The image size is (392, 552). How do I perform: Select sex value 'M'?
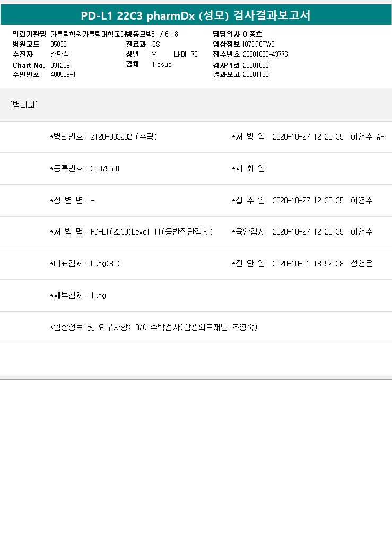point(154,54)
